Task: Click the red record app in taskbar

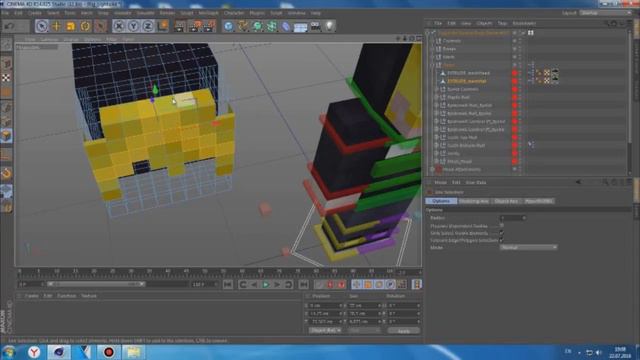Action: [109, 352]
